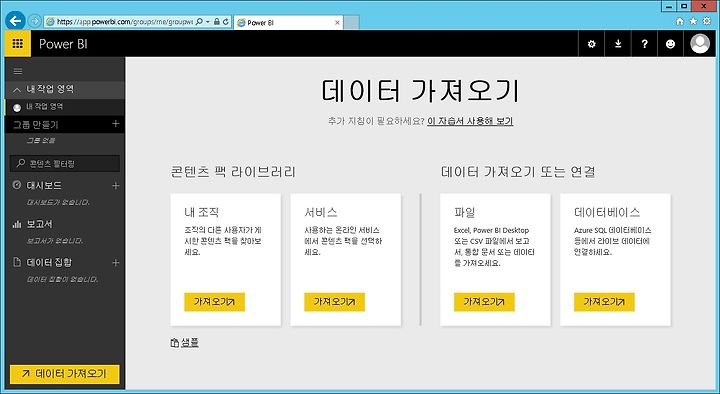Click the browser forward button
The image size is (720, 394).
(x=34, y=21)
